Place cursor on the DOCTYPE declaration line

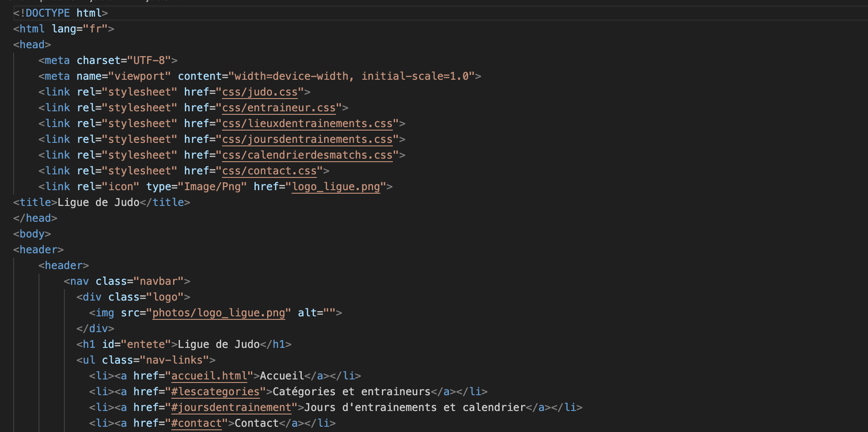(60, 13)
